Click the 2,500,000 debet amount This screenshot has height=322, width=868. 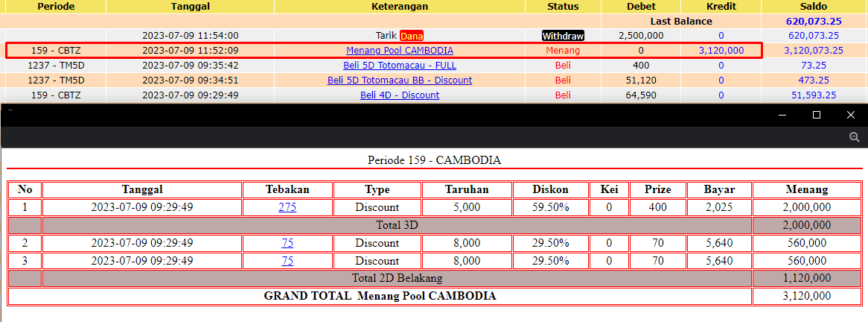641,36
